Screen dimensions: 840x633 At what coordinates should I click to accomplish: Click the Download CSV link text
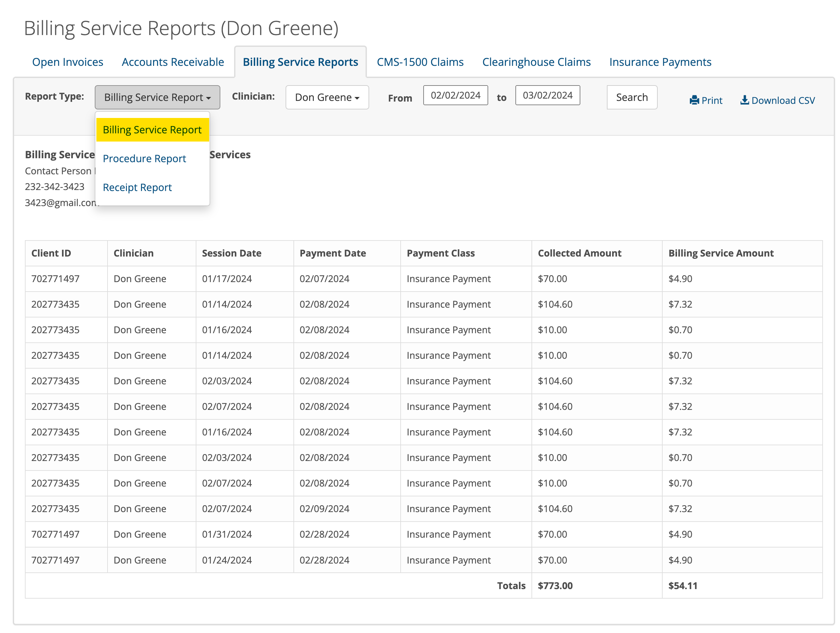pyautogui.click(x=783, y=101)
